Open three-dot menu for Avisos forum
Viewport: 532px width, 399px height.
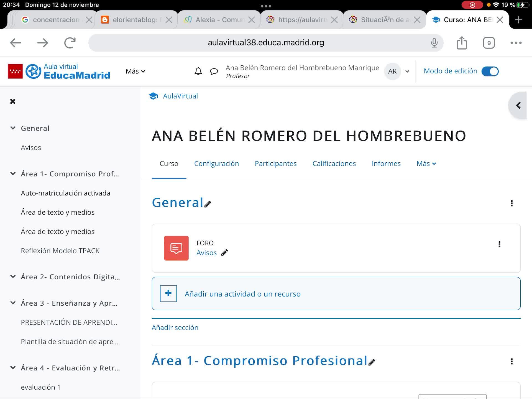click(499, 244)
